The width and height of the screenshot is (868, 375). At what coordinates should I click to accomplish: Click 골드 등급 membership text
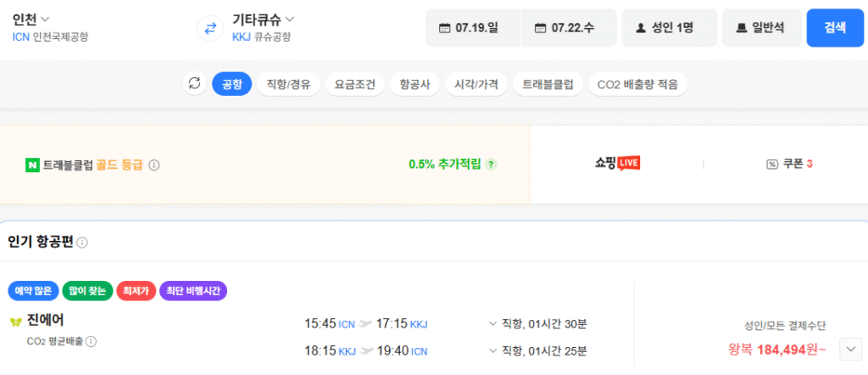[x=120, y=165]
